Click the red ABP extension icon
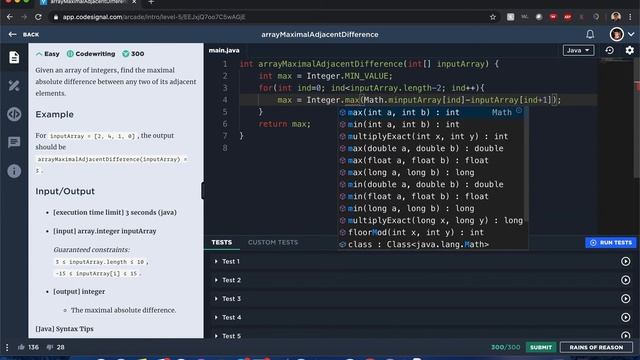The width and height of the screenshot is (640, 360). [567, 17]
